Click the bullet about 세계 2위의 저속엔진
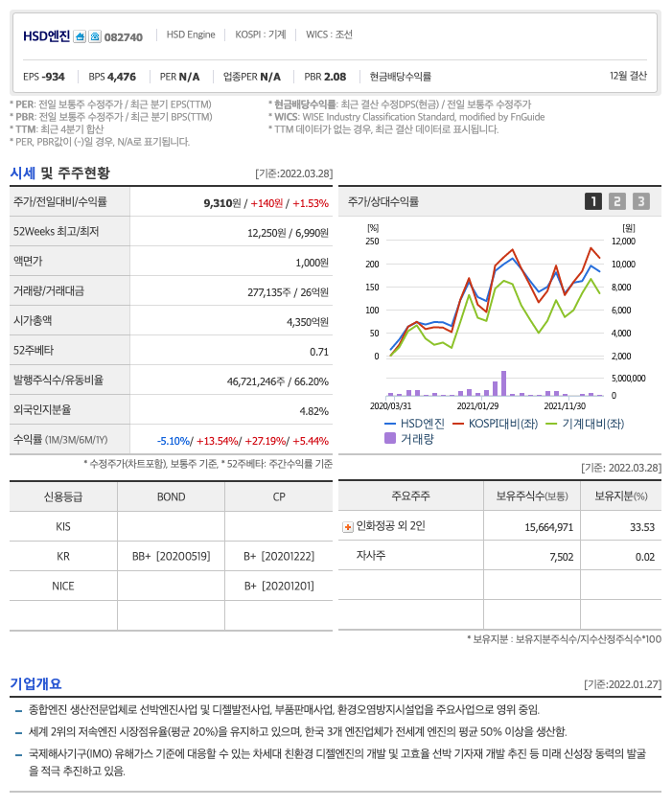The height and width of the screenshot is (807, 672). point(297,731)
